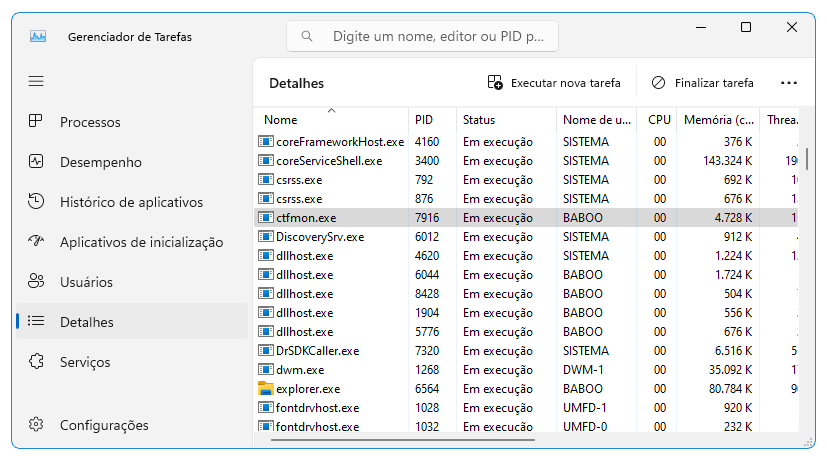Click the coreFrameworkHost.exe process icon
The width and height of the screenshot is (827, 467).
pos(266,141)
